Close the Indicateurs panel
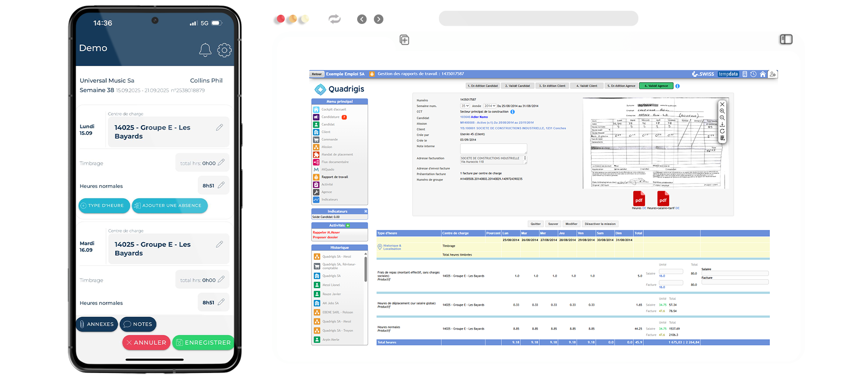 coord(366,211)
